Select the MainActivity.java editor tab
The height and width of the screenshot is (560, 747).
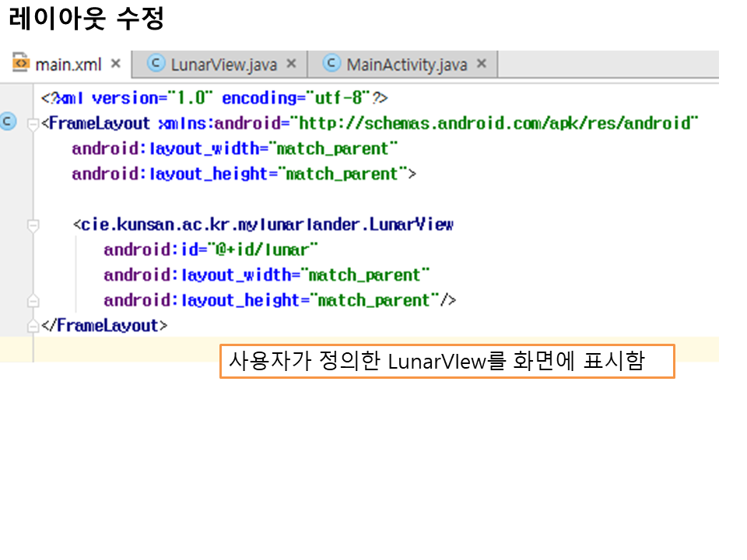406,65
